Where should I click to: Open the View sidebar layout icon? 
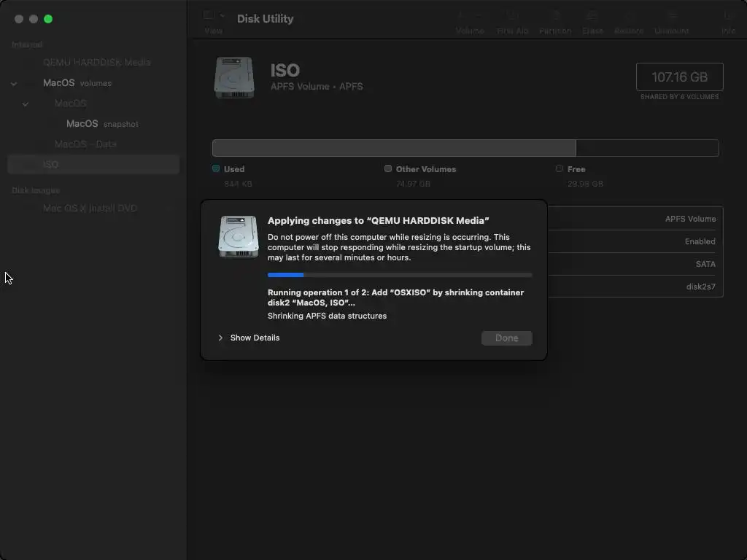click(x=208, y=15)
